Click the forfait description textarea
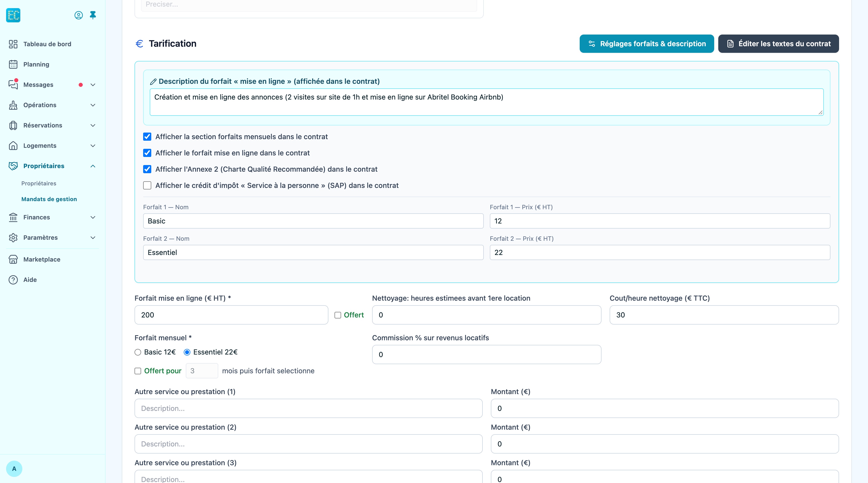Screen dimensions: 868x483 coord(487,102)
